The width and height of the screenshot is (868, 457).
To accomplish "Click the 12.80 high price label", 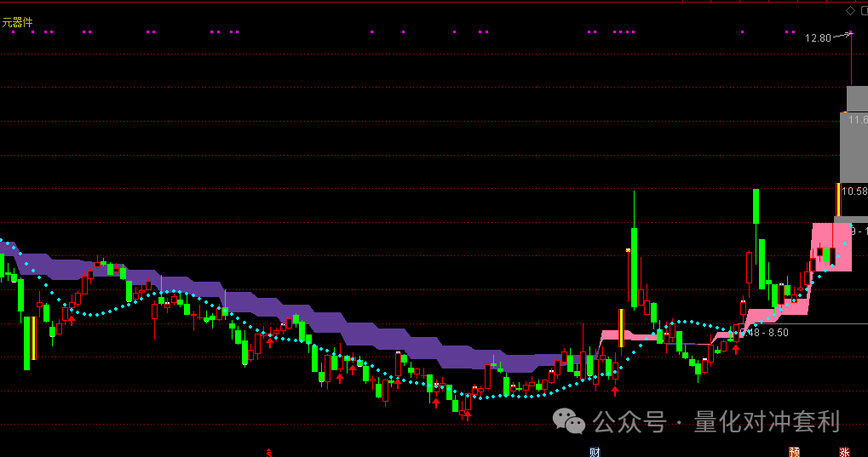I will 819,38.
